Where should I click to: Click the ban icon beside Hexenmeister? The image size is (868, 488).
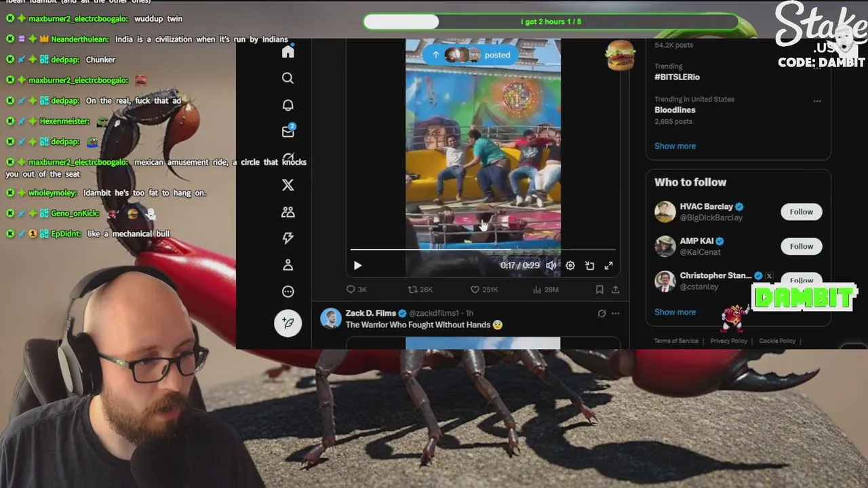click(x=10, y=121)
